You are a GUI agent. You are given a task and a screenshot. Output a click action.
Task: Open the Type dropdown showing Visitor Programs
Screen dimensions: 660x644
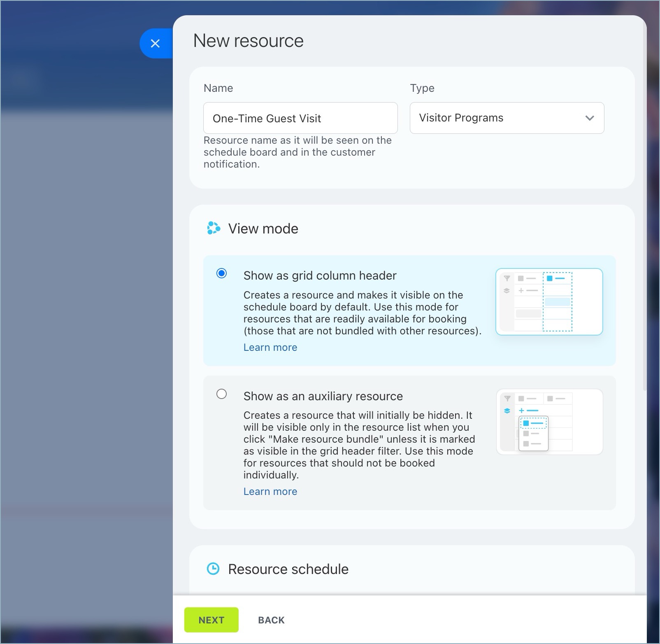pos(506,118)
